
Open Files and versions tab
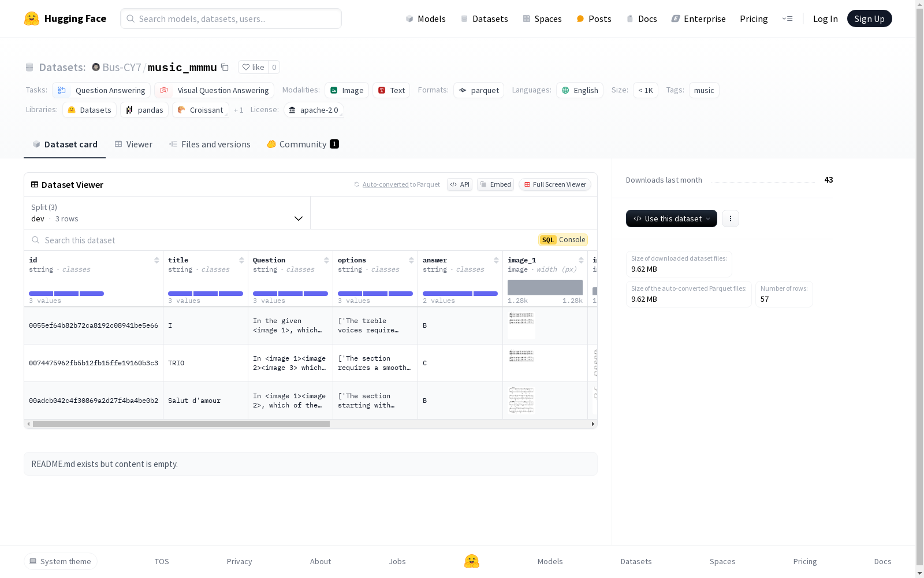point(210,144)
